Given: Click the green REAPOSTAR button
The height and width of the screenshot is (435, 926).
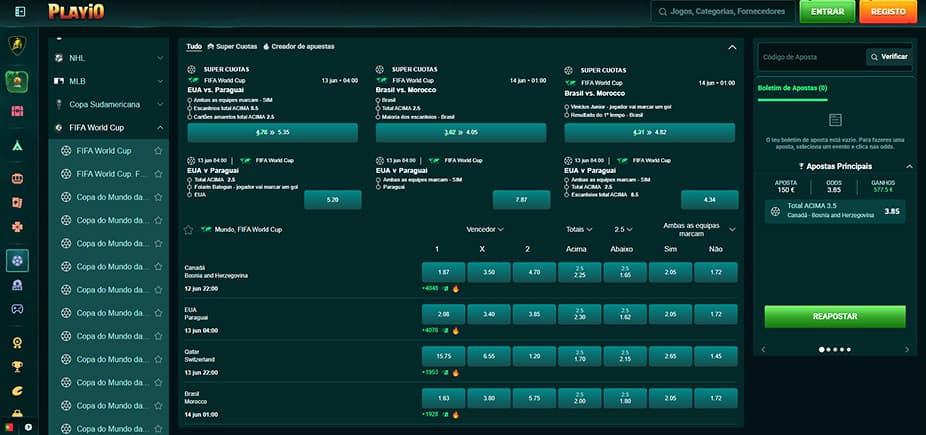Looking at the screenshot, I should tap(834, 316).
